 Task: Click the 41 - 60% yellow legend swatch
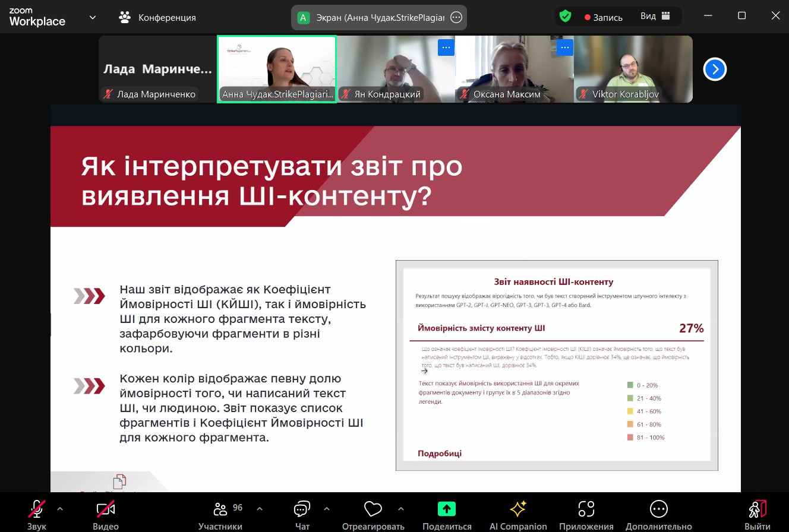tap(630, 411)
